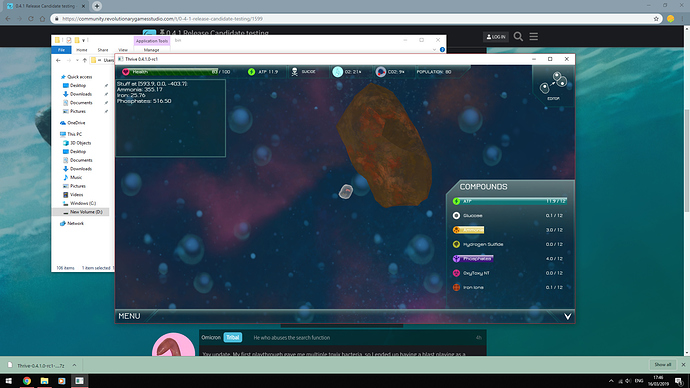The image size is (690, 388).
Task: Click the LOG IN button
Action: pyautogui.click(x=496, y=37)
